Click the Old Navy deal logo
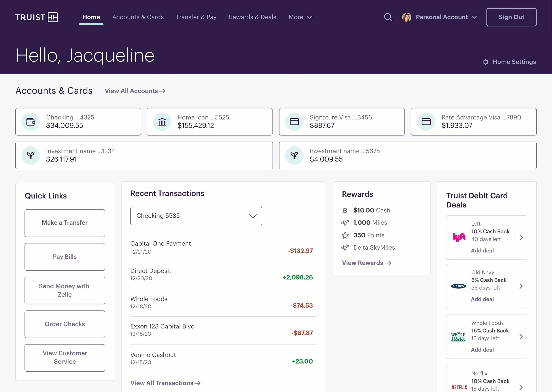 pyautogui.click(x=458, y=286)
